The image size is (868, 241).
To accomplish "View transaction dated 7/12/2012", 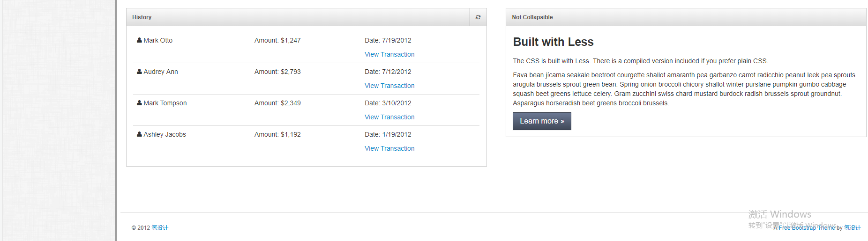I will coord(389,86).
